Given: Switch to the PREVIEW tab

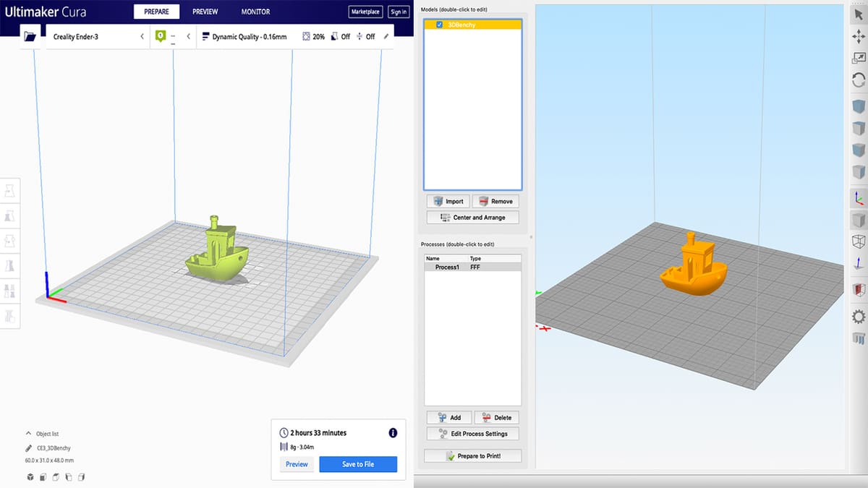Looking at the screenshot, I should tap(205, 12).
